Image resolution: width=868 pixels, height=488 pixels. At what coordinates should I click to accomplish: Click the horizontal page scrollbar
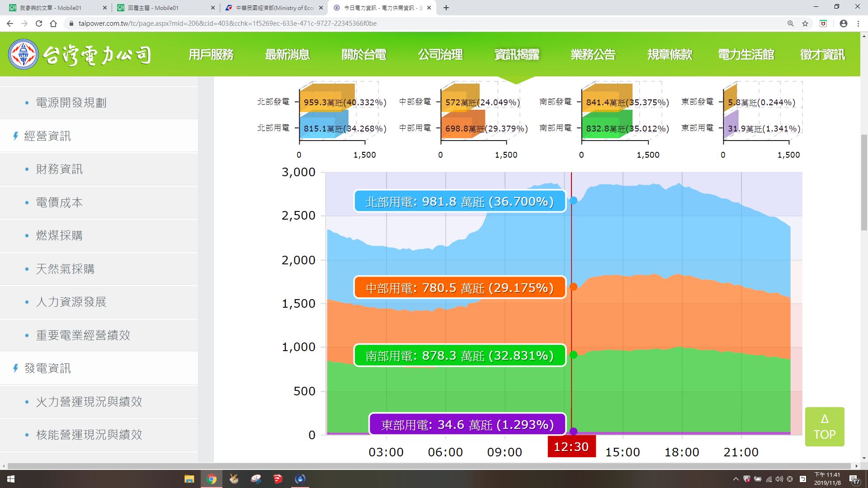(x=429, y=466)
